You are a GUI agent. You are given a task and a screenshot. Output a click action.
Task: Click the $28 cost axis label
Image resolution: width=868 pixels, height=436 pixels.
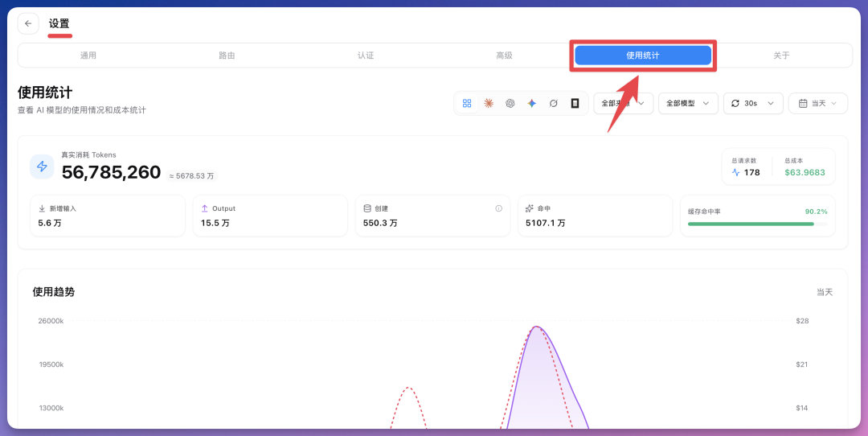pos(802,321)
